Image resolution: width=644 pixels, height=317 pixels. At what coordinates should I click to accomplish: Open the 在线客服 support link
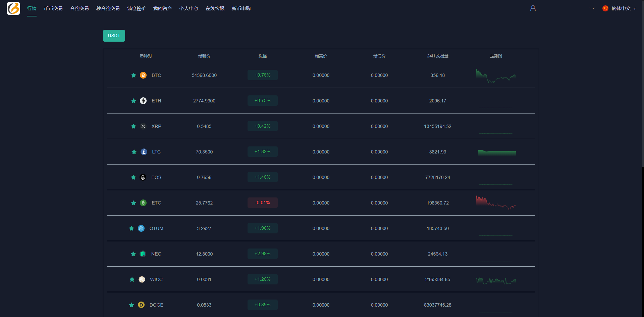point(215,8)
